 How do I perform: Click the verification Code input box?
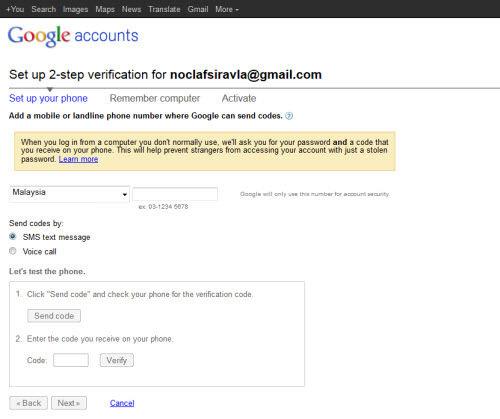coord(71,360)
